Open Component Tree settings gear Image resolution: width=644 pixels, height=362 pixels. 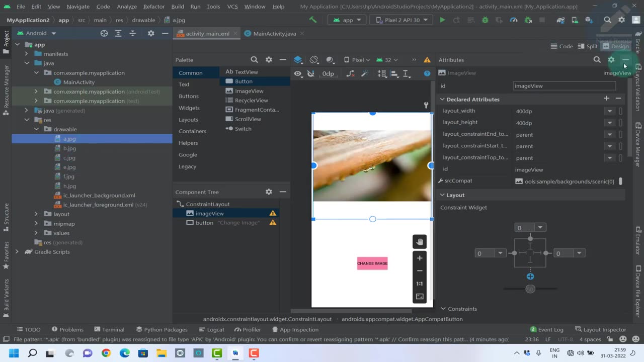pos(269,192)
